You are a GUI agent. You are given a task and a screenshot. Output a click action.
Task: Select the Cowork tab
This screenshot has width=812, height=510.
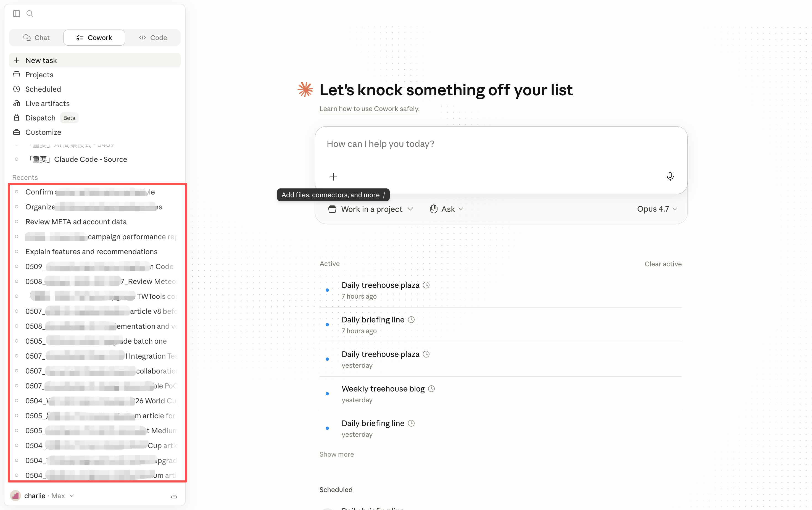tap(94, 38)
